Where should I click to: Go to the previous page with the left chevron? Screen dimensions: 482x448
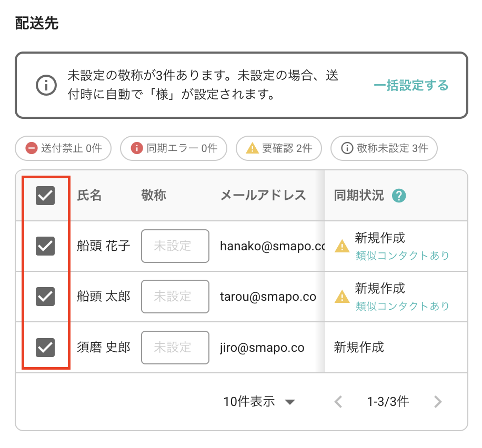coord(338,402)
